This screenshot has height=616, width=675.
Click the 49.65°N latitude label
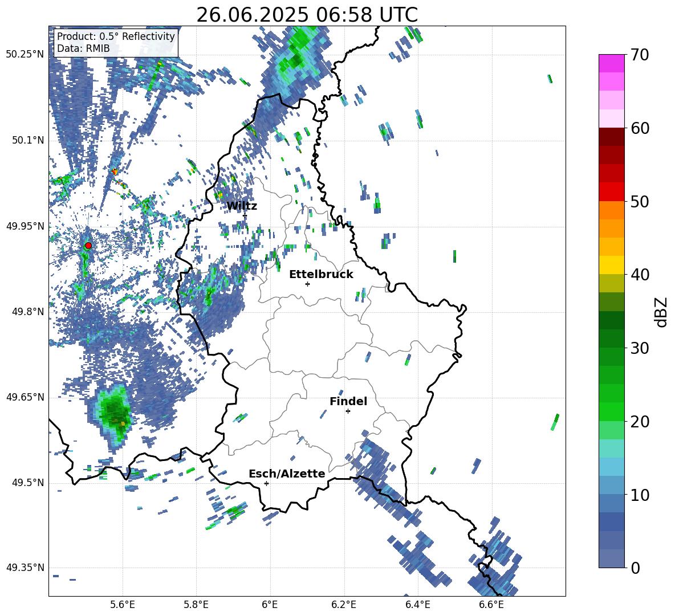tap(25, 397)
